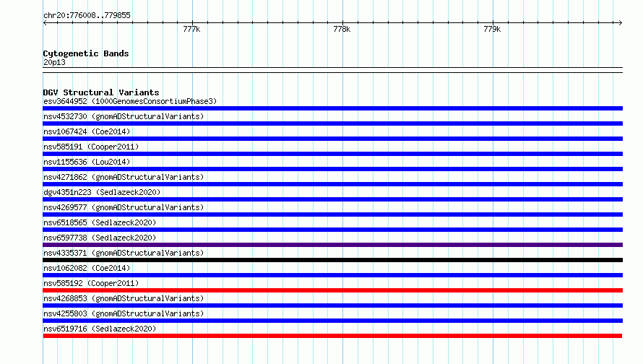This screenshot has height=364, width=643.
Task: Open the dgv4351n223 (Sedlazeck2020) label
Action: [x=102, y=192]
